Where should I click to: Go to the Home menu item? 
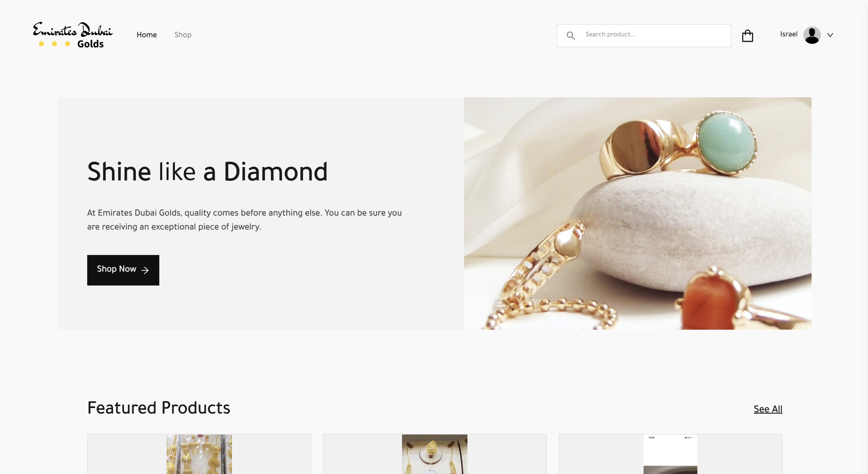pyautogui.click(x=147, y=35)
